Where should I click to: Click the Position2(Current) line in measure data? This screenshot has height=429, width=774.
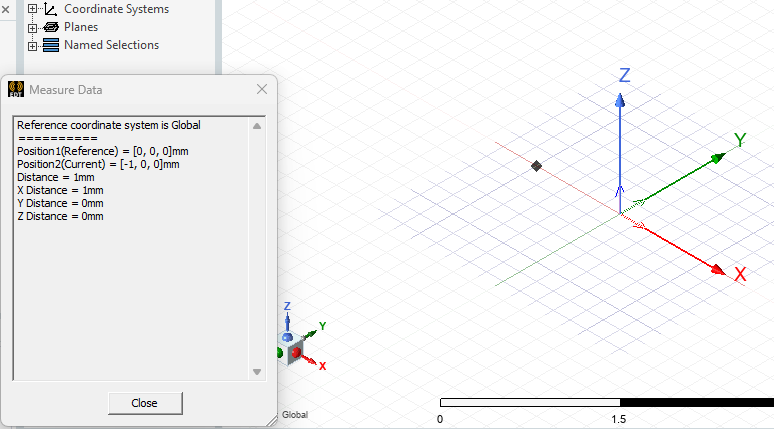coord(98,164)
